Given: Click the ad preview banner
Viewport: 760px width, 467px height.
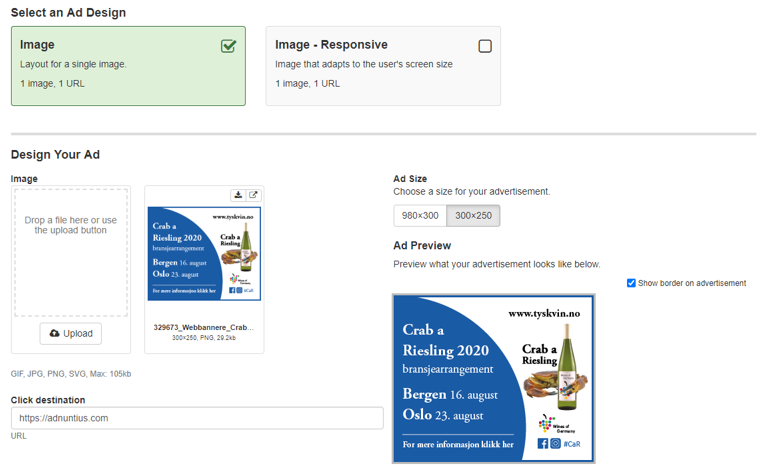Looking at the screenshot, I should click(x=493, y=378).
